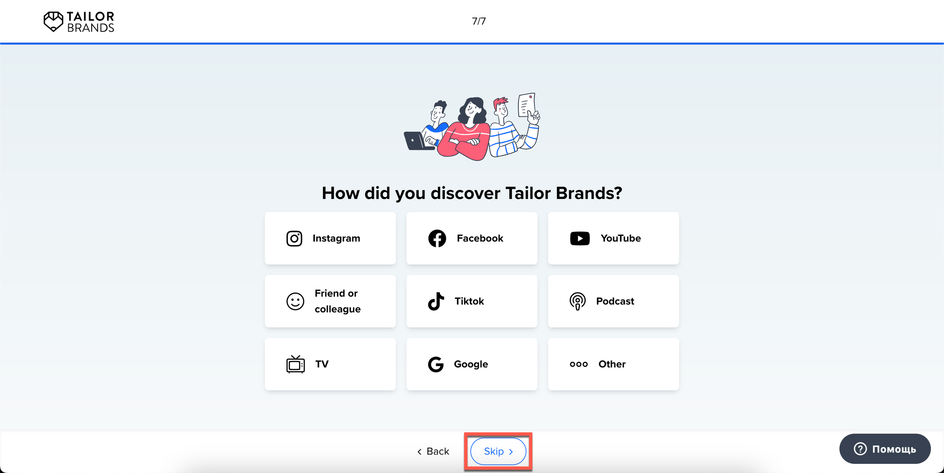Click the 7/7 step counter

[x=479, y=21]
